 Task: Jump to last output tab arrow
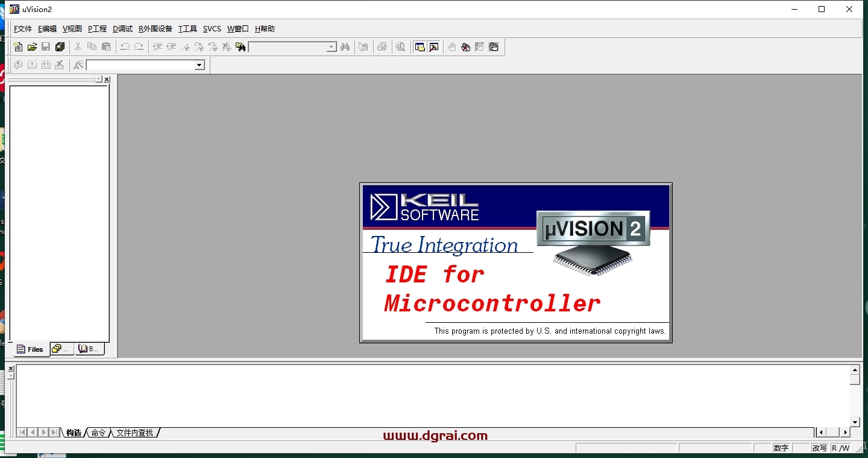pyautogui.click(x=54, y=433)
